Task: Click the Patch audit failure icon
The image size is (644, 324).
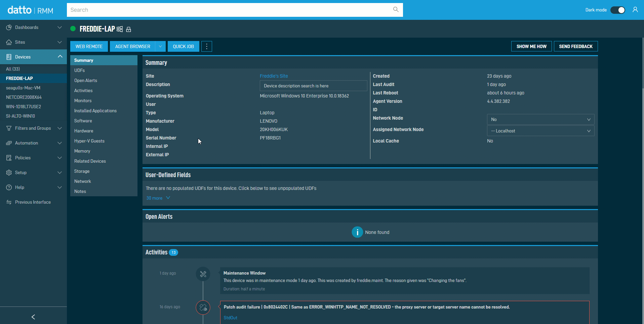Action: (203, 308)
